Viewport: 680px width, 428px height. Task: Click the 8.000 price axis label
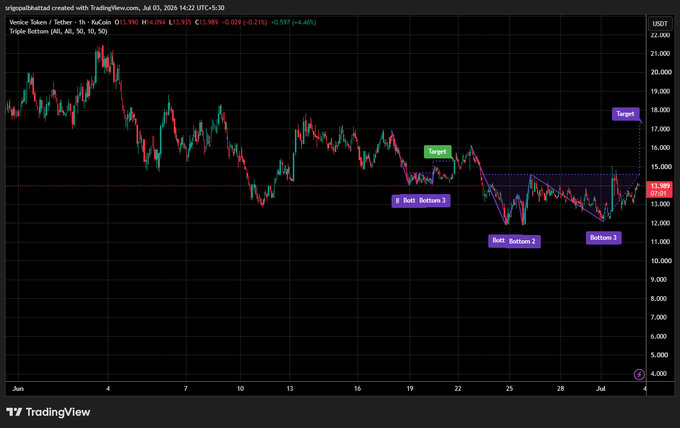point(659,299)
